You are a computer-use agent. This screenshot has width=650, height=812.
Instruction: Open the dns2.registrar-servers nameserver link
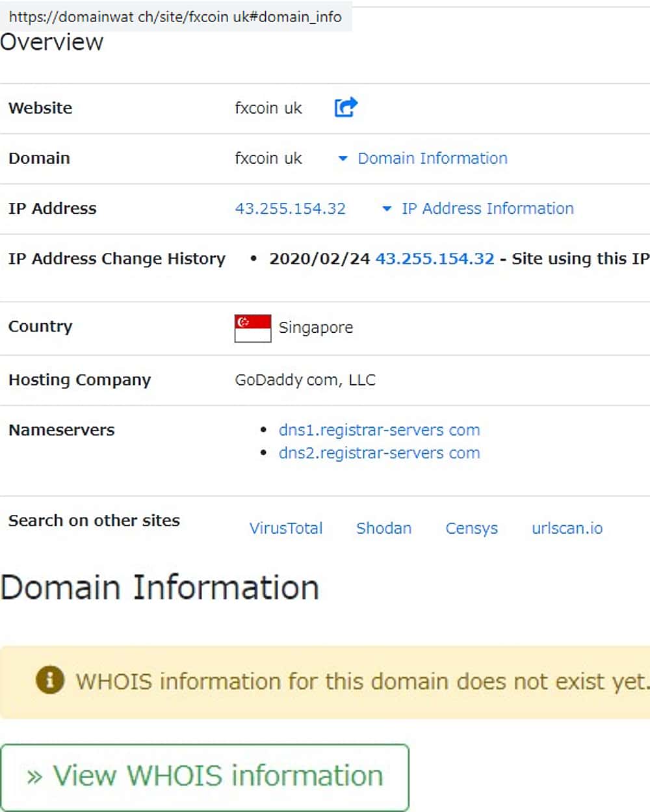coord(379,453)
